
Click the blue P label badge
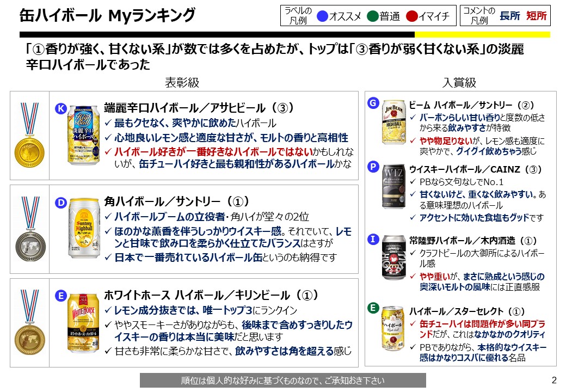pos(373,167)
